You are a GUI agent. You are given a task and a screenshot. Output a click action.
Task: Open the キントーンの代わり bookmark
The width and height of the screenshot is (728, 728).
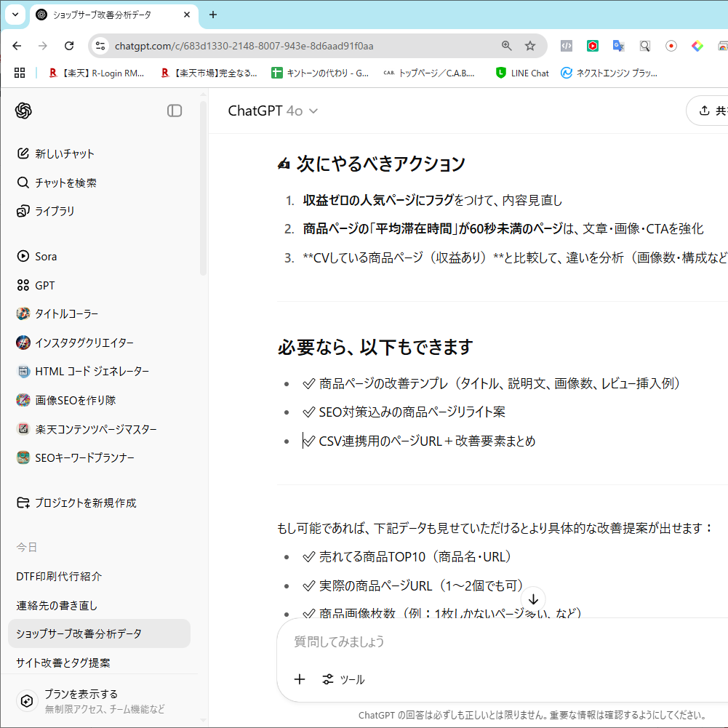pyautogui.click(x=320, y=73)
